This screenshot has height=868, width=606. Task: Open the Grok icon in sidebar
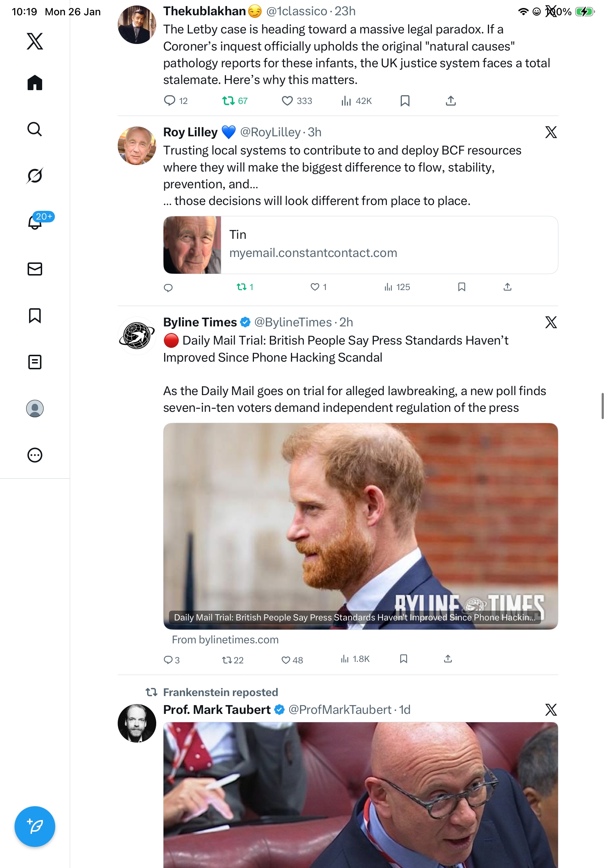(35, 176)
